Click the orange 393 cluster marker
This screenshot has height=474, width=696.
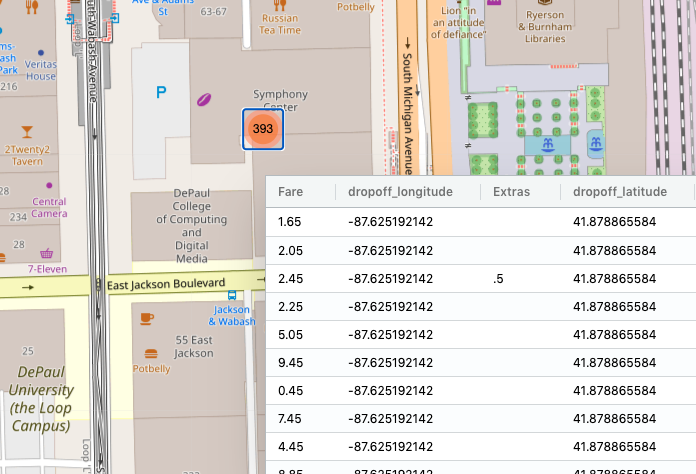263,129
